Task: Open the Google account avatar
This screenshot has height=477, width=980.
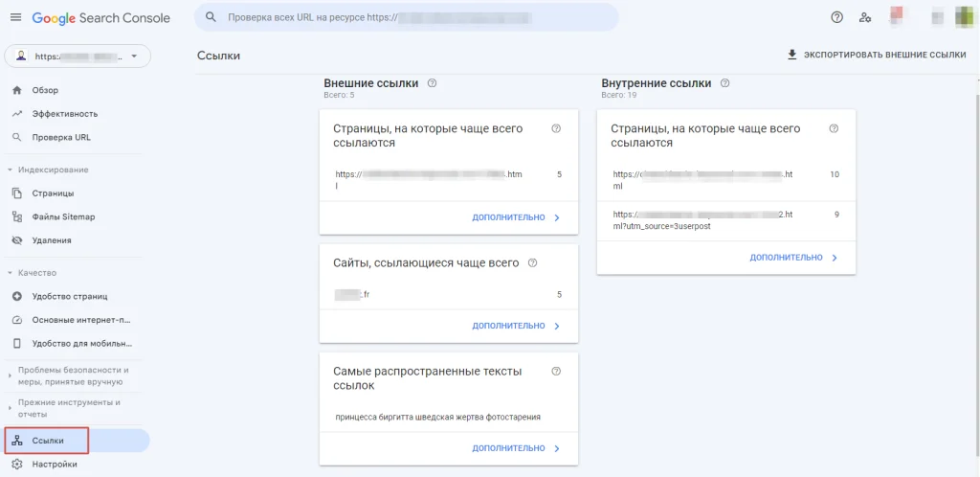Action: coord(965,17)
